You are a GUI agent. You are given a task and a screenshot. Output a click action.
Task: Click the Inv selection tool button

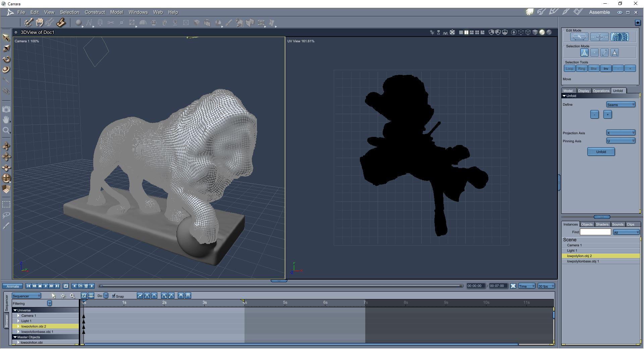pyautogui.click(x=606, y=68)
